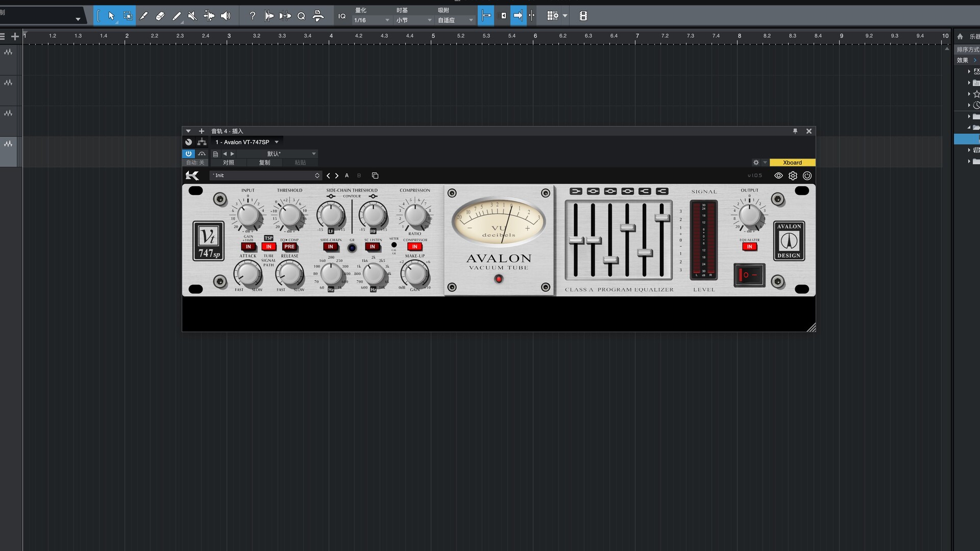
Task: Toggle the TSP IN button
Action: pyautogui.click(x=268, y=246)
